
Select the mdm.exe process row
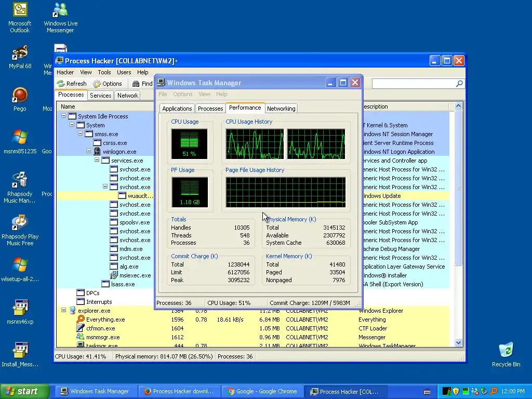click(253, 249)
